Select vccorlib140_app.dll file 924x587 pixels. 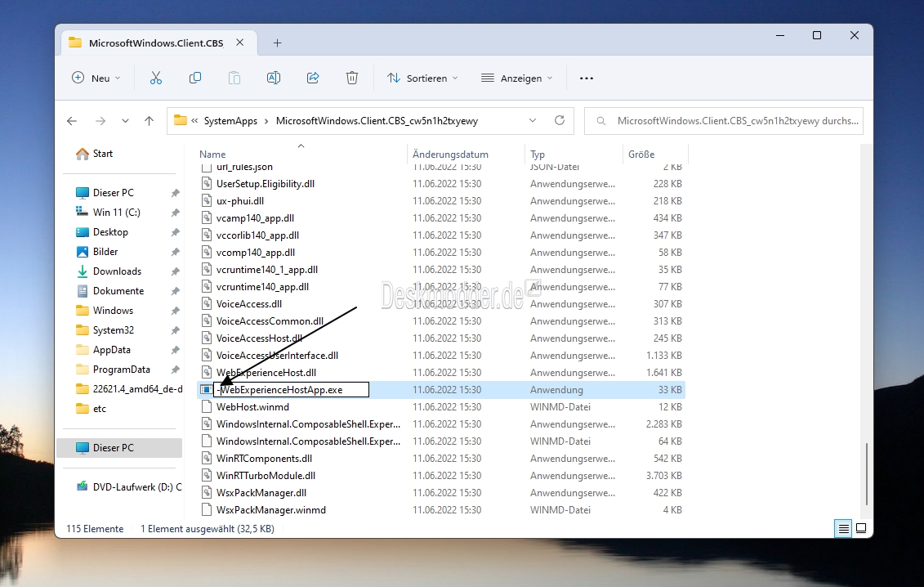coord(257,235)
